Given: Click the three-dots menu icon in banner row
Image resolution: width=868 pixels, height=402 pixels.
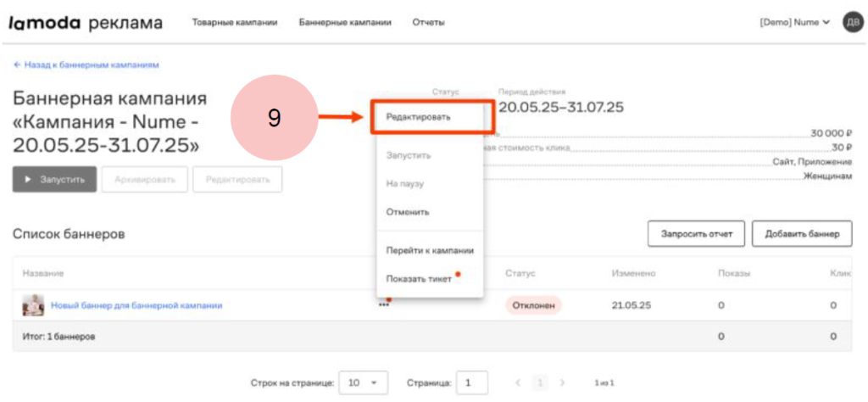Looking at the screenshot, I should tap(384, 304).
